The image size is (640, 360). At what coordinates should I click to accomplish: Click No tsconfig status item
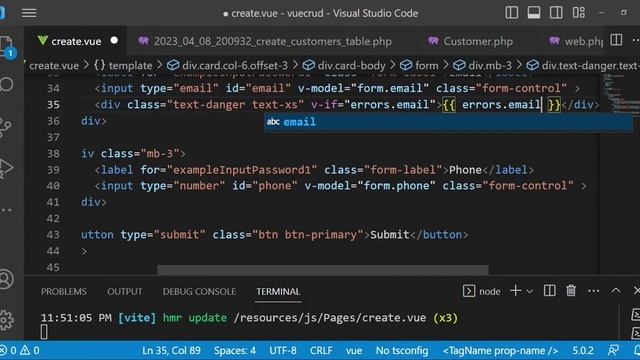(402, 350)
